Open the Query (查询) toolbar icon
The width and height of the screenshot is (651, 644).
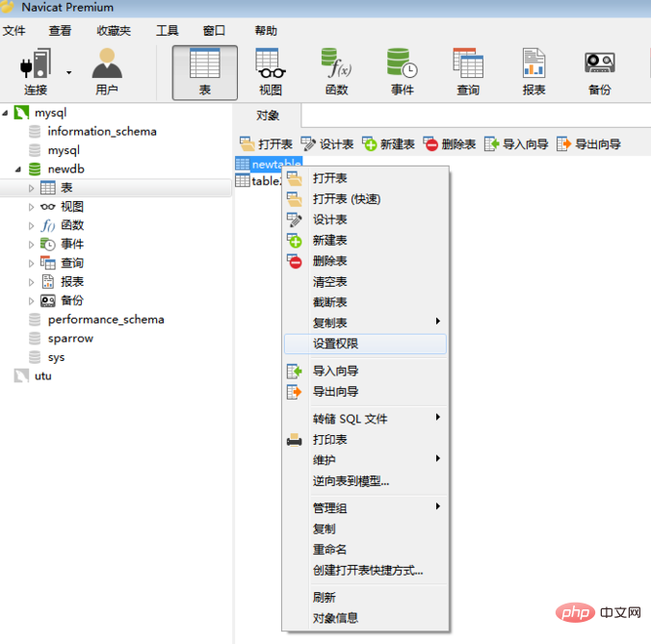(x=468, y=72)
